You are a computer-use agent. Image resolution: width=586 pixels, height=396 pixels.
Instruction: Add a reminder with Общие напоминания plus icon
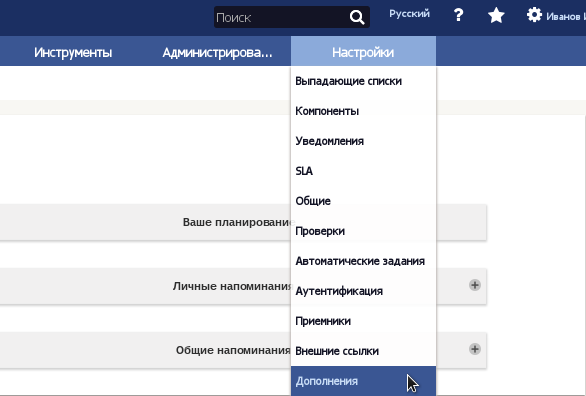point(475,349)
